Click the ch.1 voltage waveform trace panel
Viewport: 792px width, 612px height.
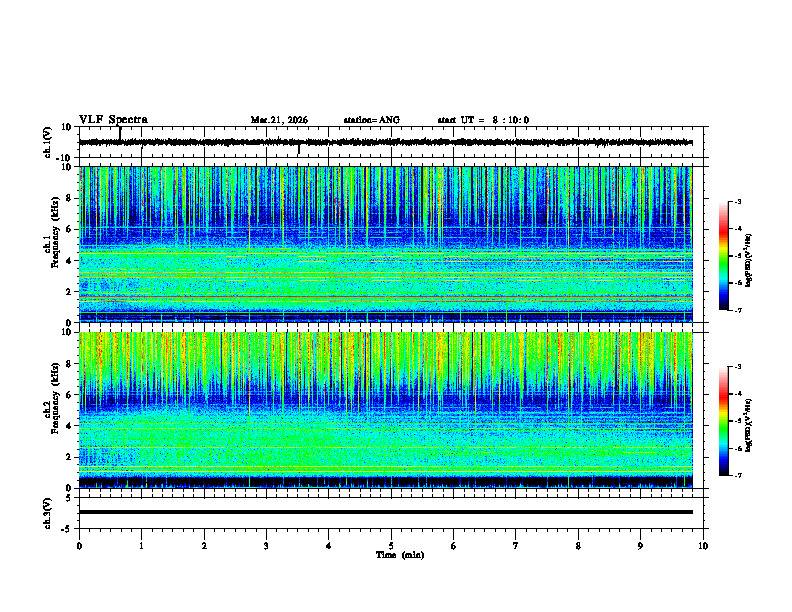[x=390, y=142]
